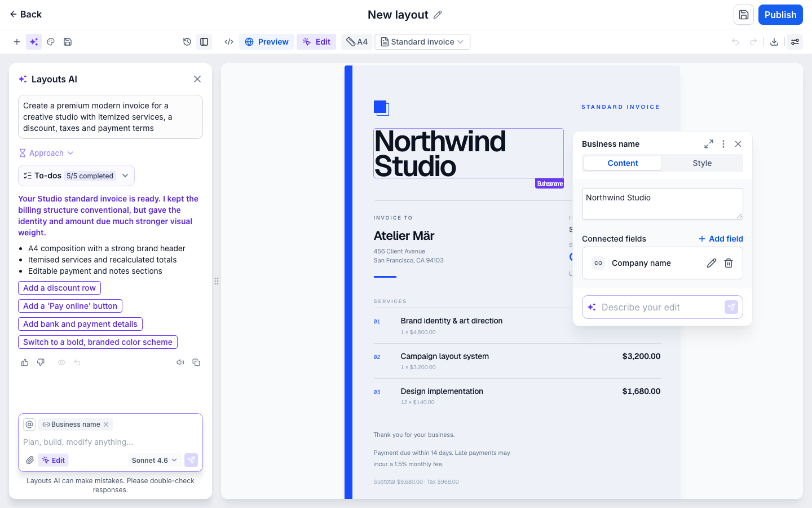Toggle the Edit mode chip in prompt box

(54, 460)
